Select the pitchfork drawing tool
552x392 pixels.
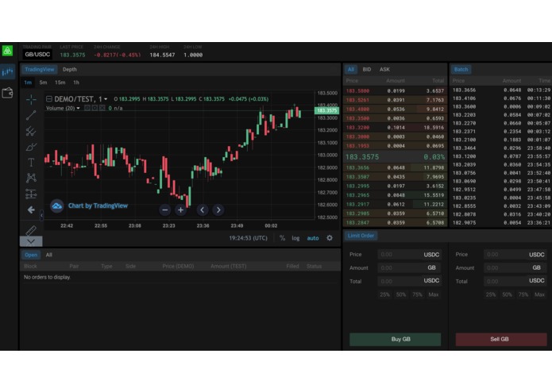[31, 131]
